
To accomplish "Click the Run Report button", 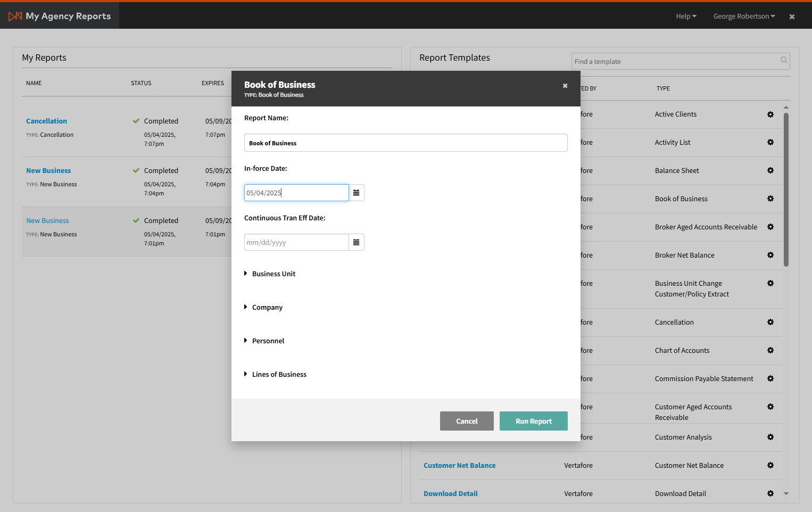I will tap(534, 421).
